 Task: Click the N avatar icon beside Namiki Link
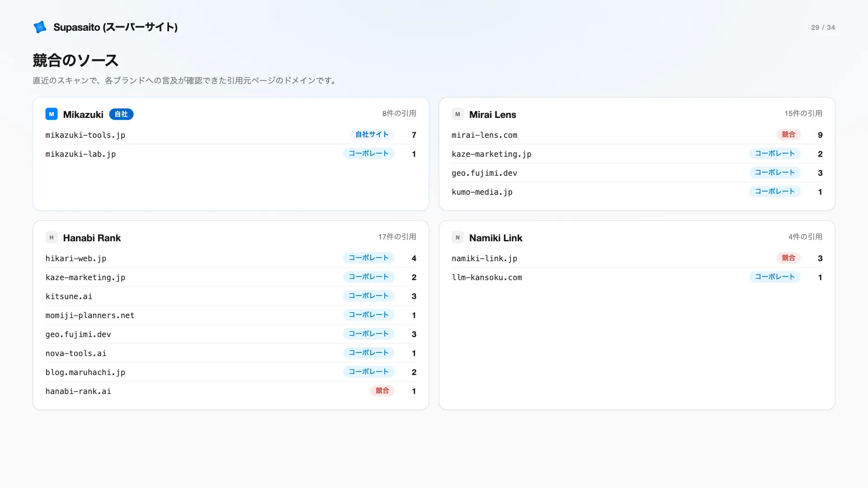[458, 238]
